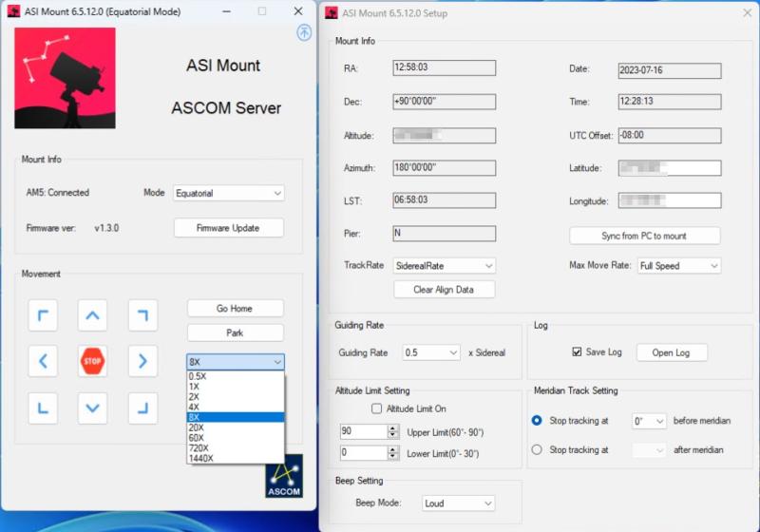Open the Beep Mode Loud dropdown
This screenshot has width=760, height=532.
point(458,503)
